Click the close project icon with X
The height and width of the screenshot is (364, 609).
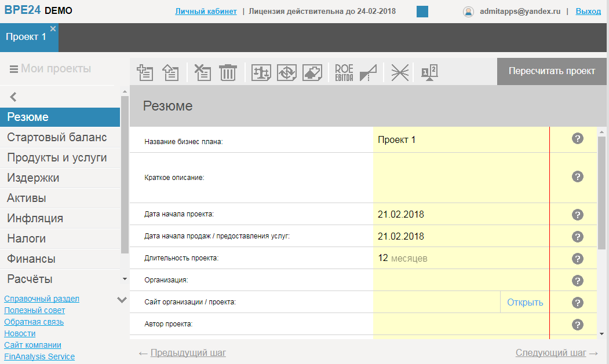202,72
